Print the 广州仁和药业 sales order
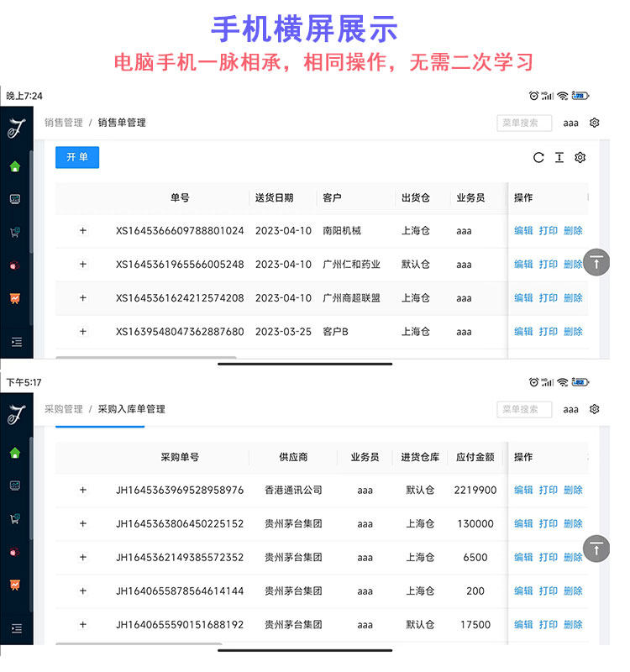Image resolution: width=630 pixels, height=672 pixels. (549, 264)
